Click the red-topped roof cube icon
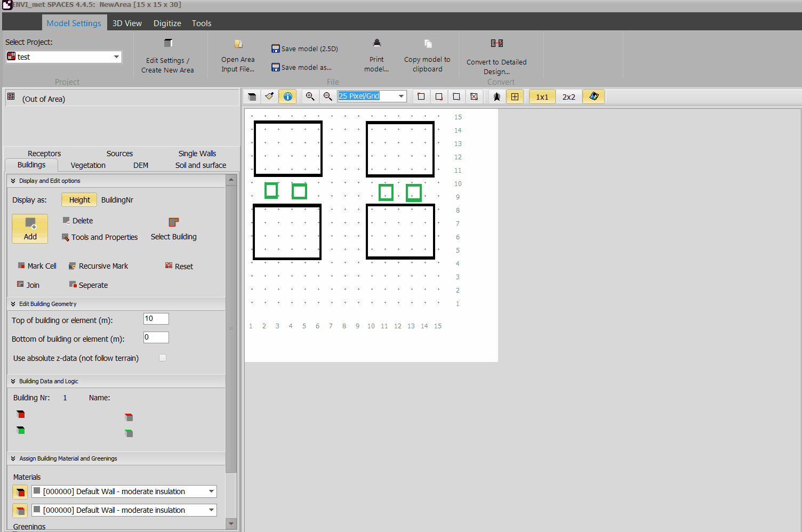 129,417
